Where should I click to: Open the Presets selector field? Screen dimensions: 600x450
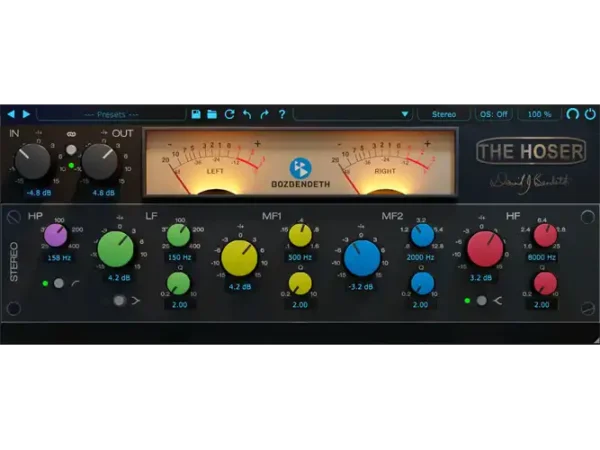tap(111, 114)
